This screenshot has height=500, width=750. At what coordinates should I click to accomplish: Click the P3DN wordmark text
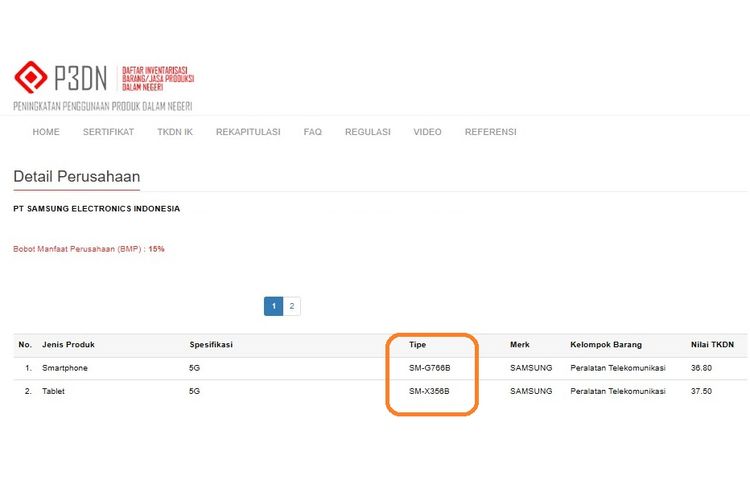coord(81,78)
